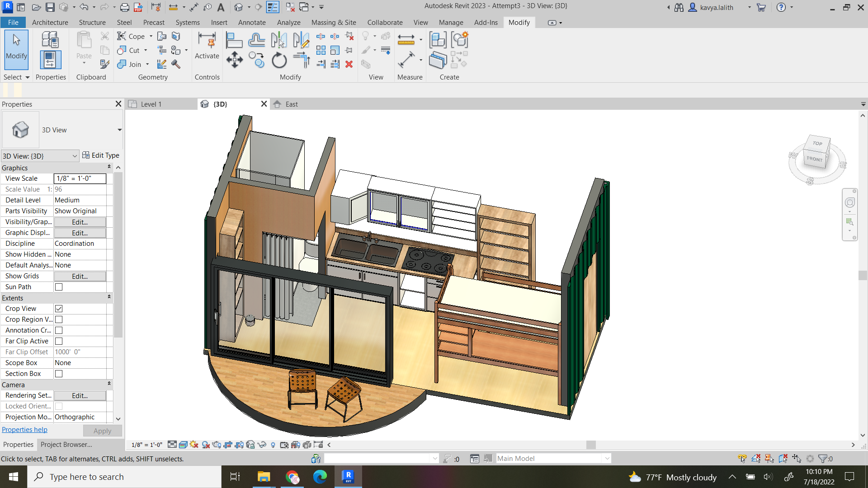Select the Cope tool

click(x=131, y=36)
